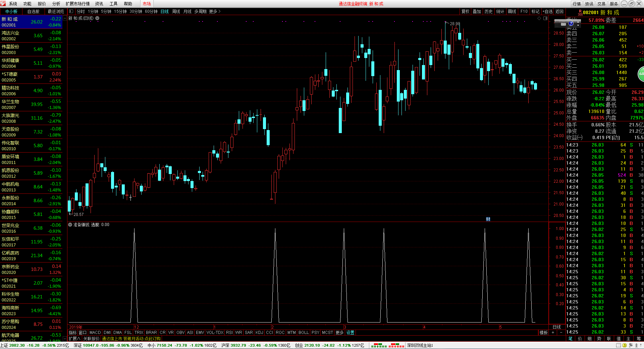The width and height of the screenshot is (644, 349).
Task: Click the market signal lights icon
Action: click(x=387, y=345)
